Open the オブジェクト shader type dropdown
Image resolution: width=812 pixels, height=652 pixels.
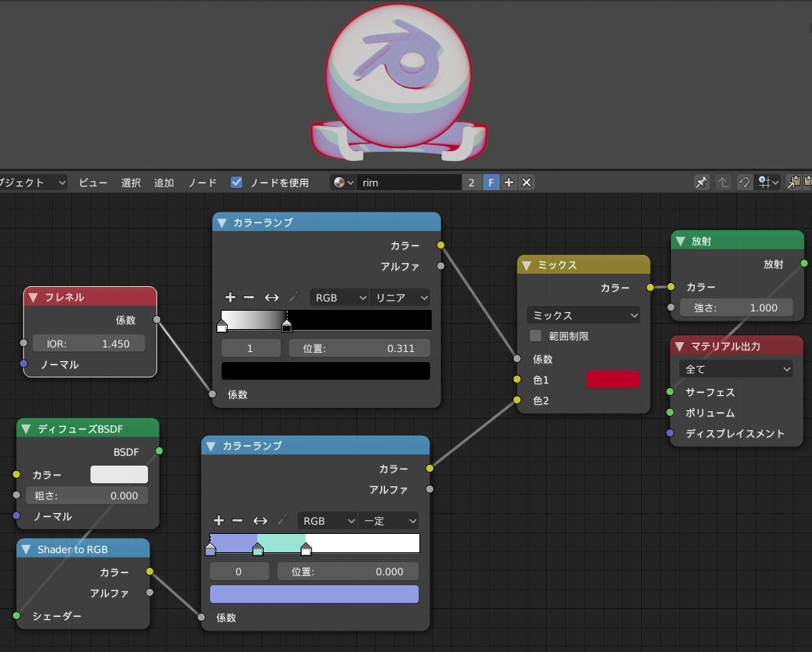pos(32,183)
